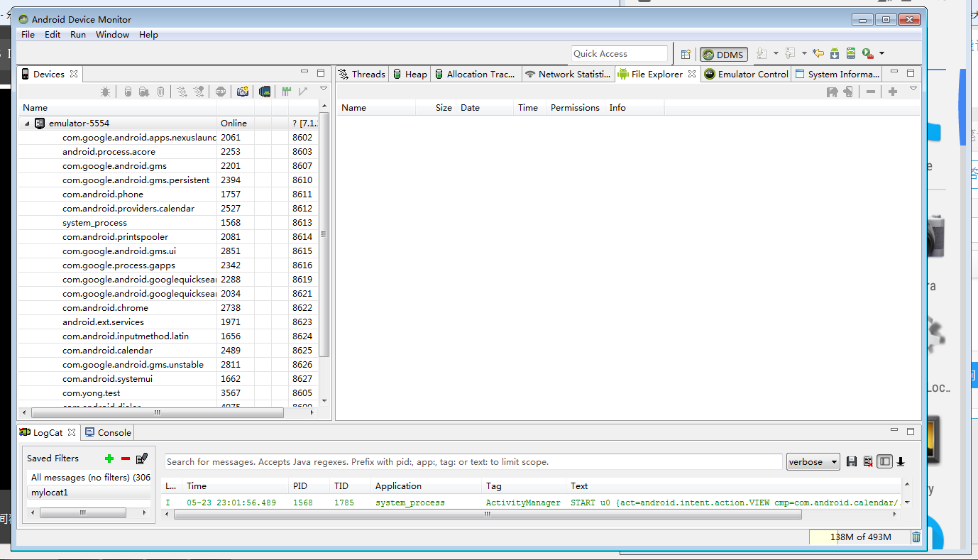Switch to the System Information tab

[x=837, y=74]
